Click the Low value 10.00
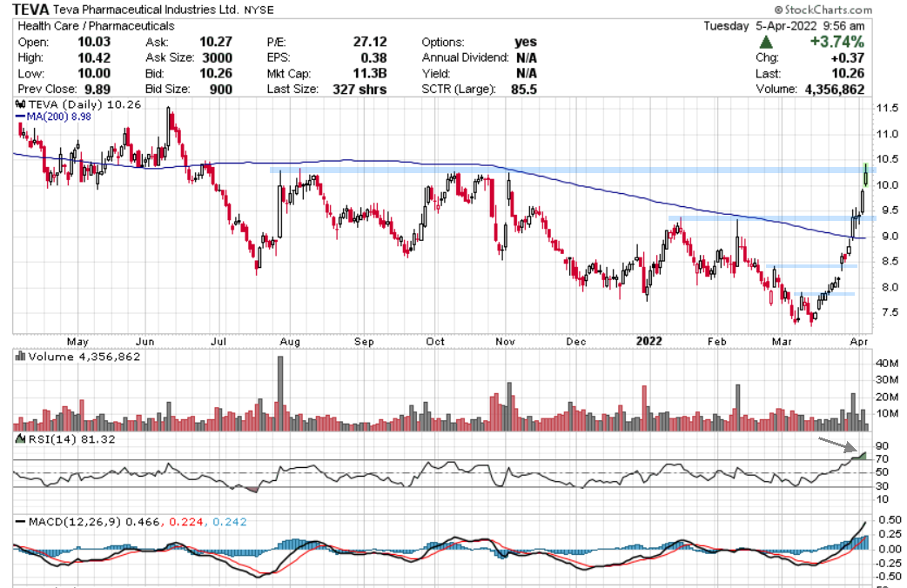The width and height of the screenshot is (907, 588). coord(94,73)
